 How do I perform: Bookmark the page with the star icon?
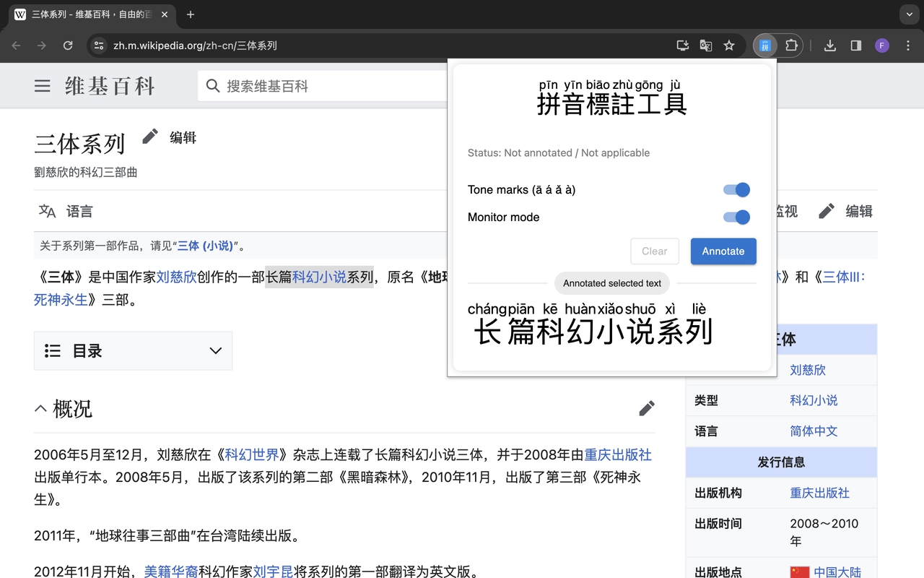[x=729, y=45]
